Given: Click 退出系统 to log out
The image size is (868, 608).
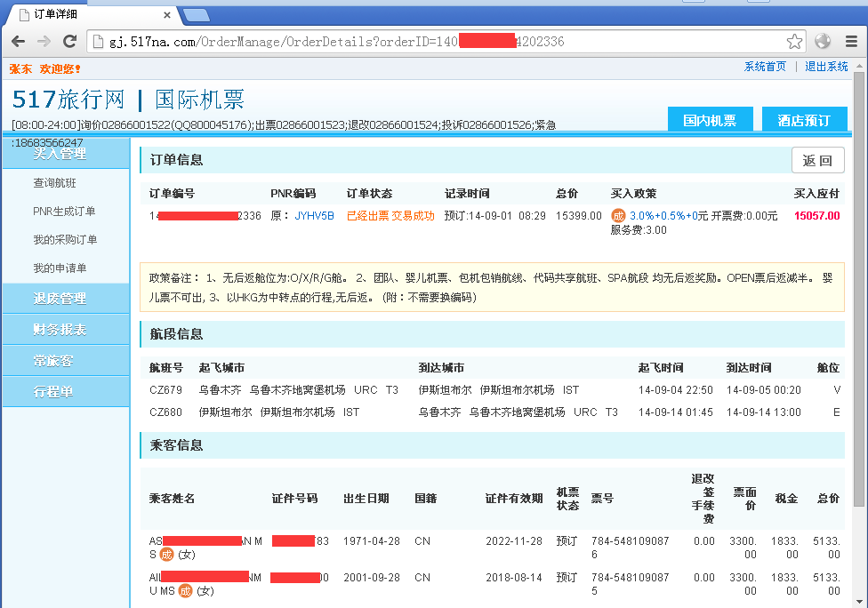Looking at the screenshot, I should coord(826,67).
